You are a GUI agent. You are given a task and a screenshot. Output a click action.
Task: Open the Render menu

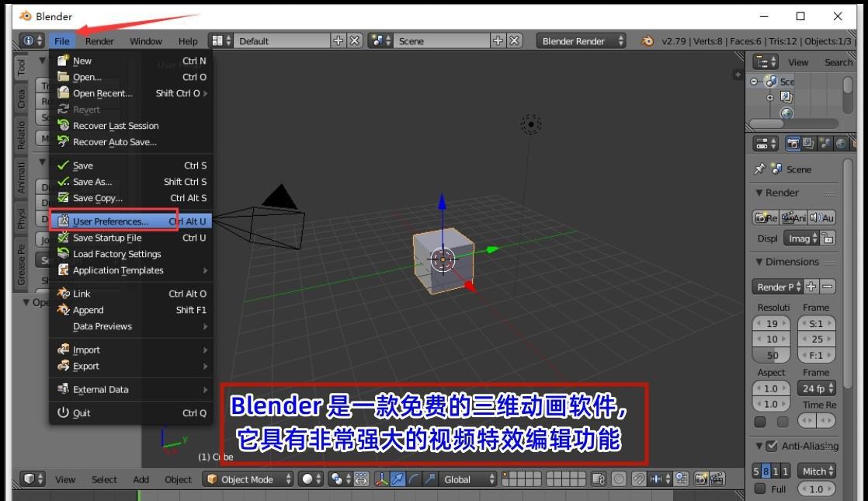[99, 41]
